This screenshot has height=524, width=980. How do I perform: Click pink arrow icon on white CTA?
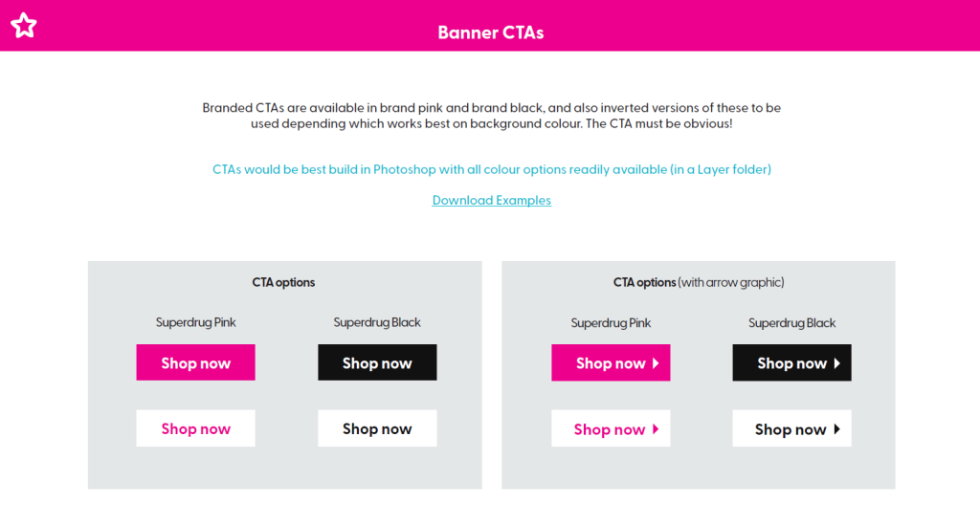coord(656,429)
